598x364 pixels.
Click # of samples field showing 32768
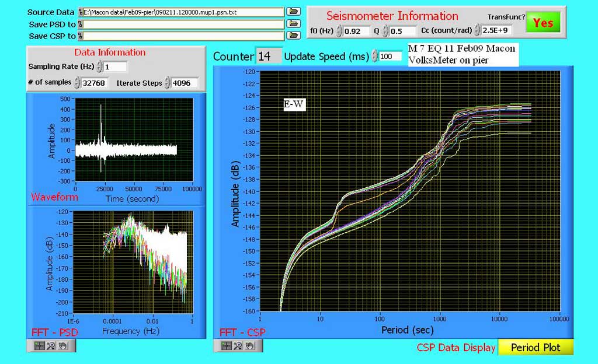pyautogui.click(x=95, y=83)
